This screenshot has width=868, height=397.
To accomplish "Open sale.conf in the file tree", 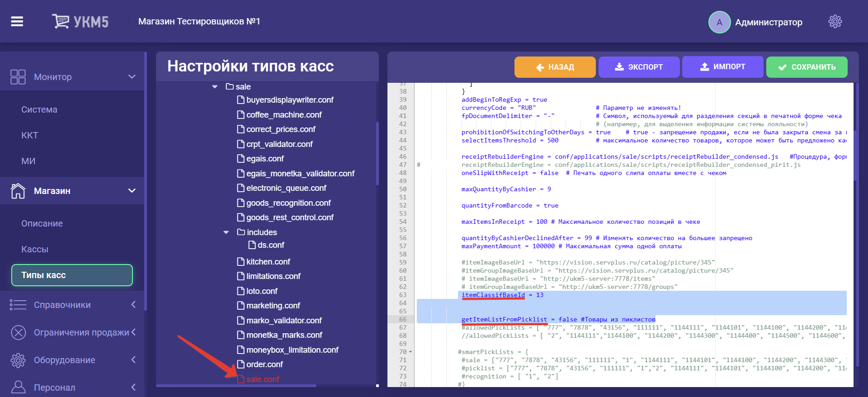I will 263,379.
